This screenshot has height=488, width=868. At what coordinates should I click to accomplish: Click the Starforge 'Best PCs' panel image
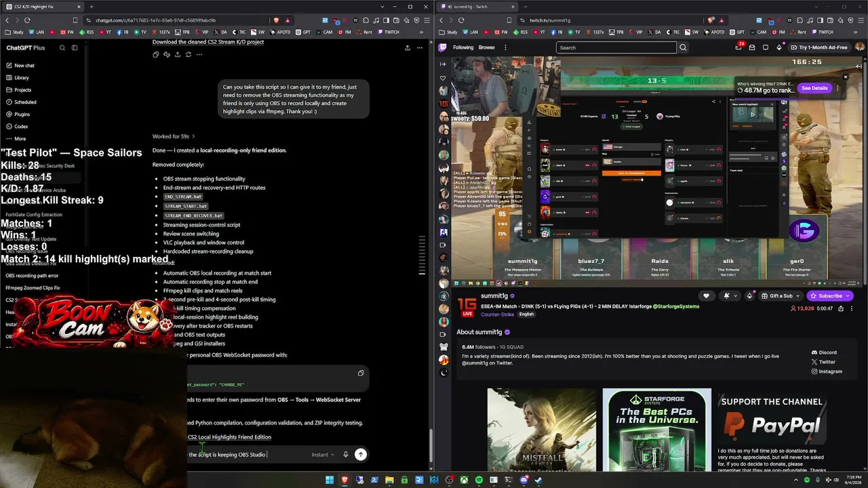[x=656, y=430]
